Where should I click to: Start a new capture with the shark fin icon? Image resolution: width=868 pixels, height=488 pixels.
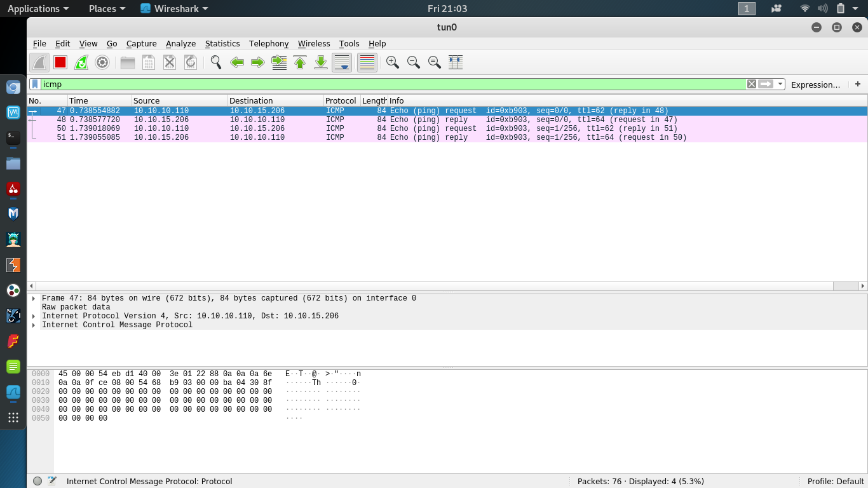(39, 62)
